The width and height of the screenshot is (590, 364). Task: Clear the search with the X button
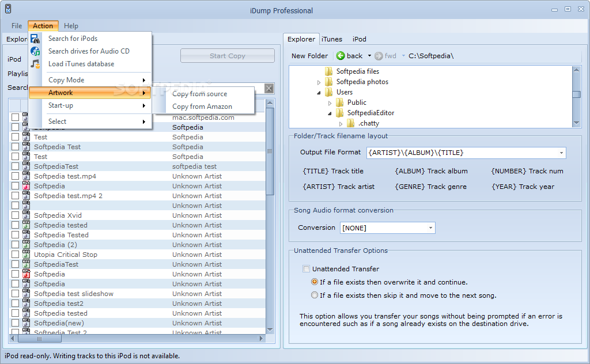coord(268,88)
